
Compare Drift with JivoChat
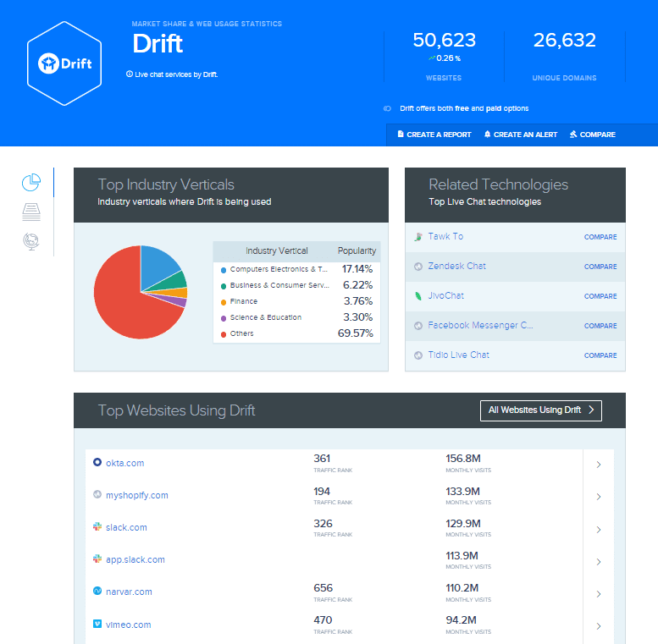click(600, 296)
